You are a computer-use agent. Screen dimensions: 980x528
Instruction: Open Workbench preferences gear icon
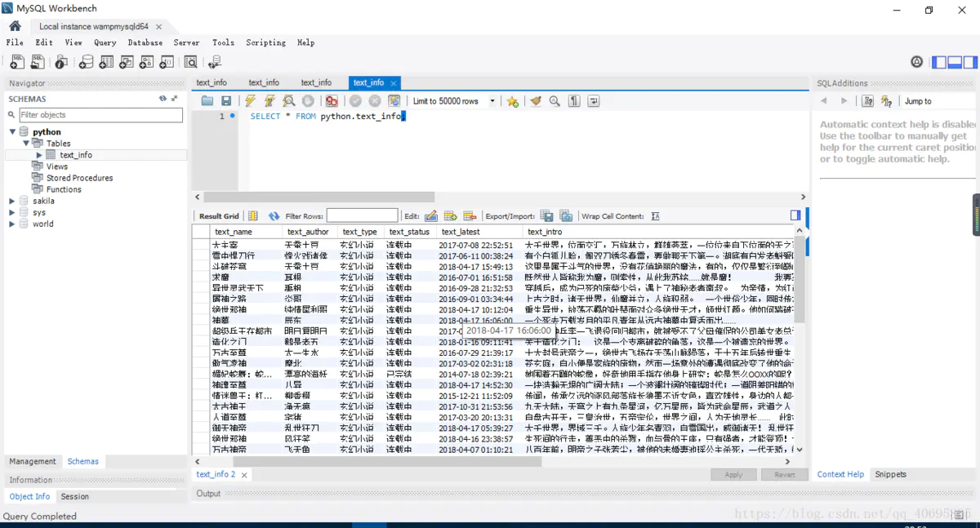pyautogui.click(x=916, y=62)
